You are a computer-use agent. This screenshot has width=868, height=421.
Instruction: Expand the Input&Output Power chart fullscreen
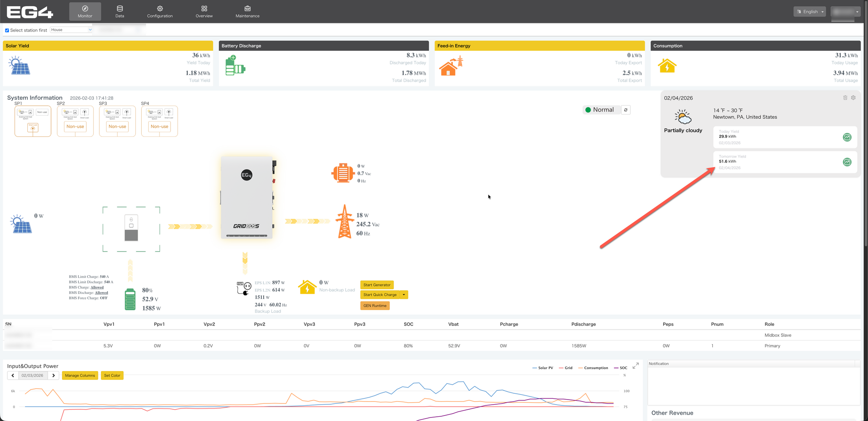coord(635,366)
